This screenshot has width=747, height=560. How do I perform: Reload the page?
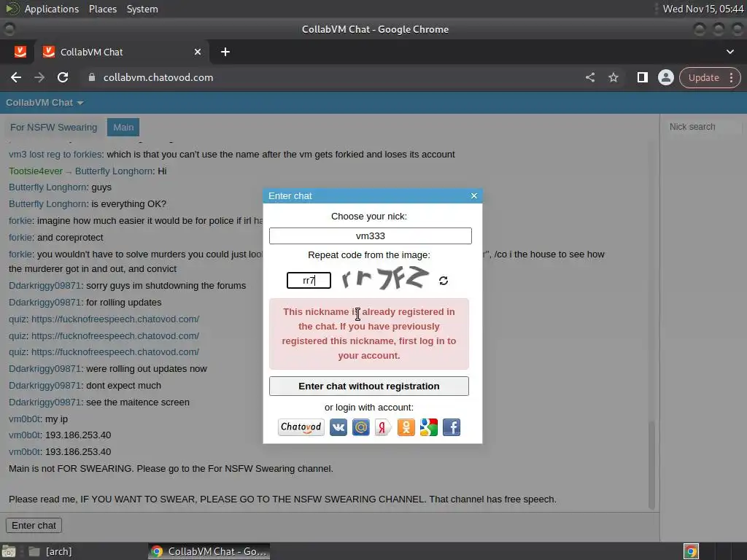pyautogui.click(x=63, y=77)
